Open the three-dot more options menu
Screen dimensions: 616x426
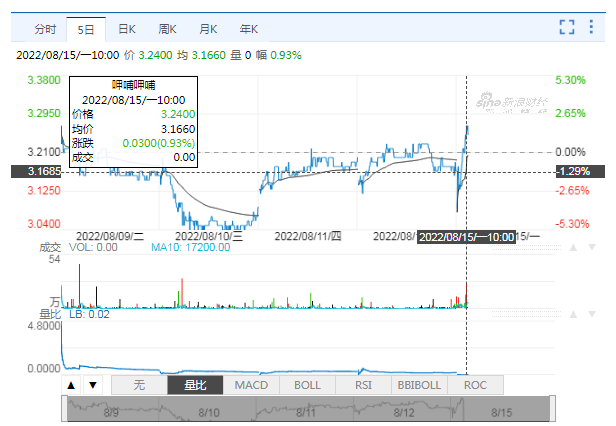click(594, 28)
